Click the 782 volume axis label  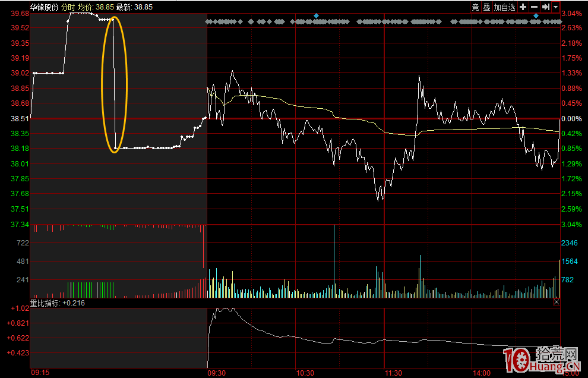click(x=567, y=280)
